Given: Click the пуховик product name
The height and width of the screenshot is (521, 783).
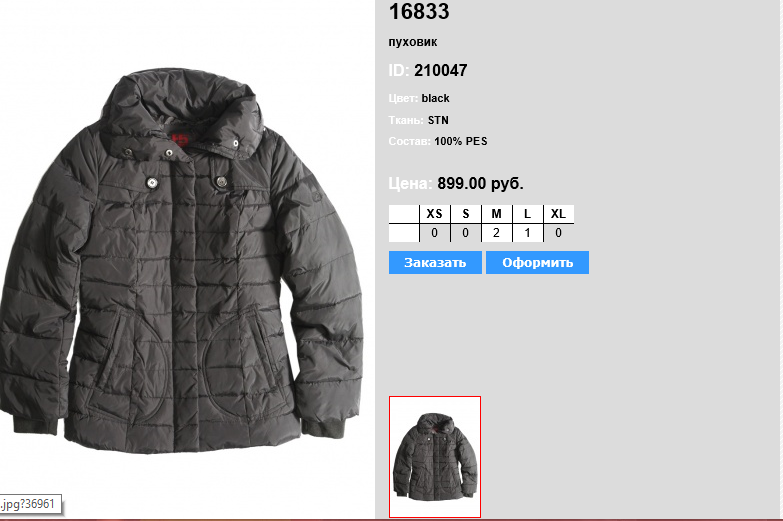Looking at the screenshot, I should [x=412, y=42].
